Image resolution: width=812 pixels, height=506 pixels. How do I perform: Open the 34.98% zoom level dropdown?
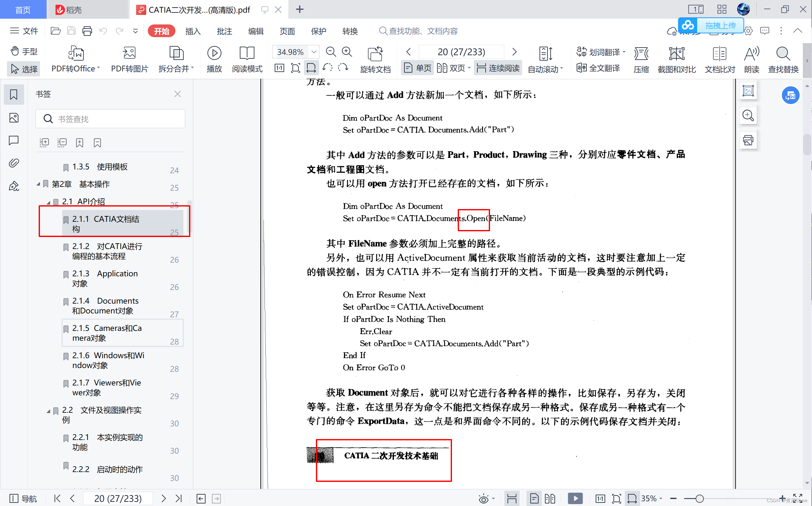(x=313, y=52)
